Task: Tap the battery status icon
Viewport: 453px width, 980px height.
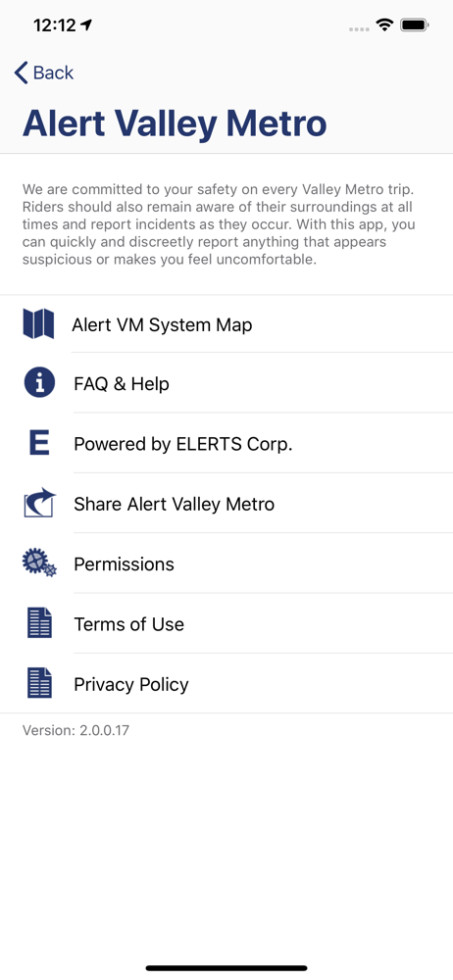Action: pyautogui.click(x=414, y=25)
